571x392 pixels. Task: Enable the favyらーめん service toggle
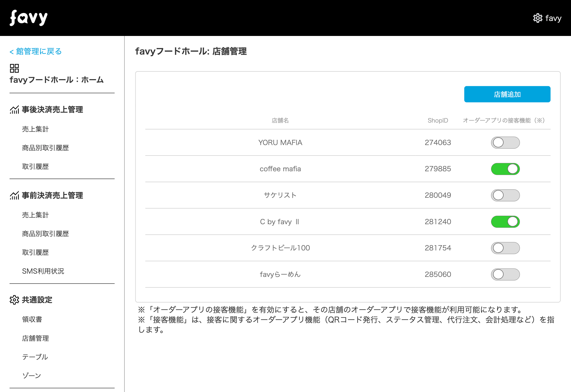(505, 274)
